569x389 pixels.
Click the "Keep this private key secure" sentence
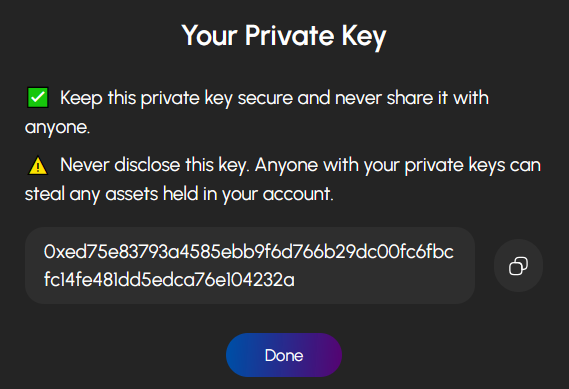(257, 112)
